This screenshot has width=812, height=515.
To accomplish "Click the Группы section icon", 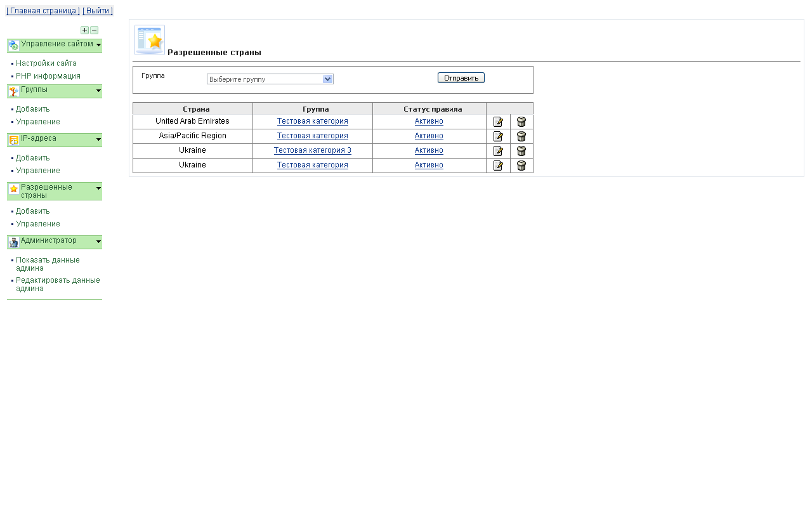I will point(13,91).
